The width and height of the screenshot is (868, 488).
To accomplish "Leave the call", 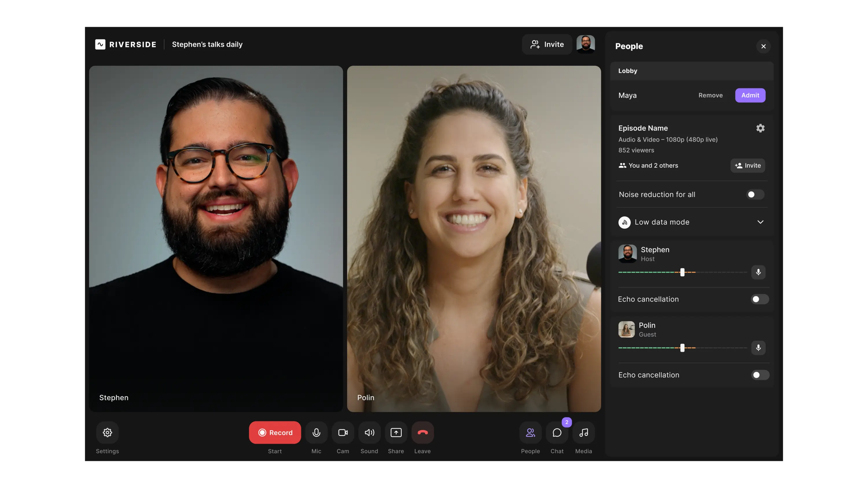I will coord(422,432).
